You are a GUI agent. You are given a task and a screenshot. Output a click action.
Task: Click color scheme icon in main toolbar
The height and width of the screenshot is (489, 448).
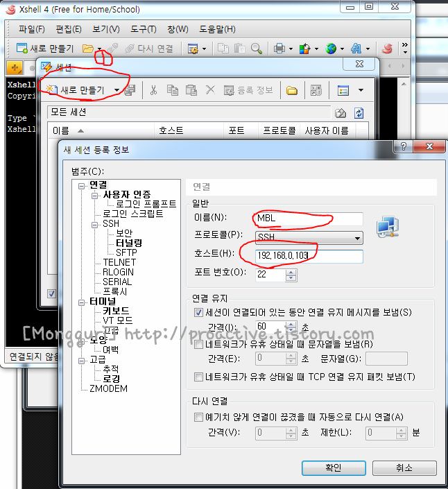(x=304, y=49)
